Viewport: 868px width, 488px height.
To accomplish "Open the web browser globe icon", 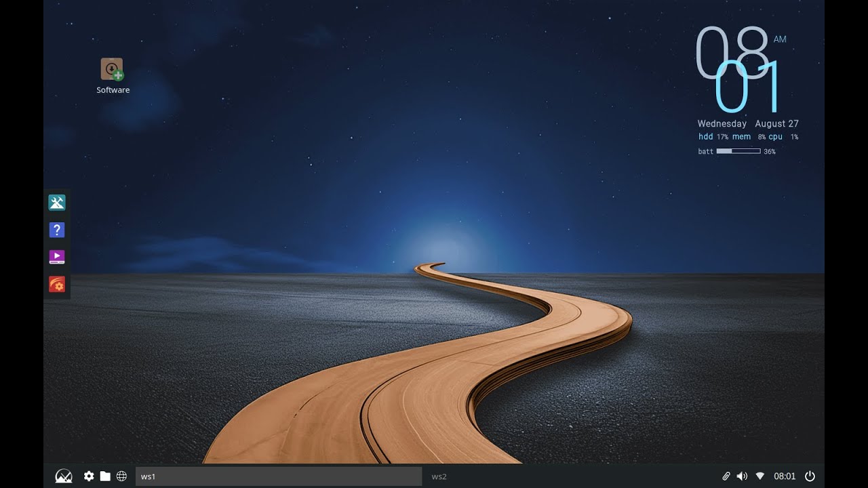I will click(x=122, y=476).
